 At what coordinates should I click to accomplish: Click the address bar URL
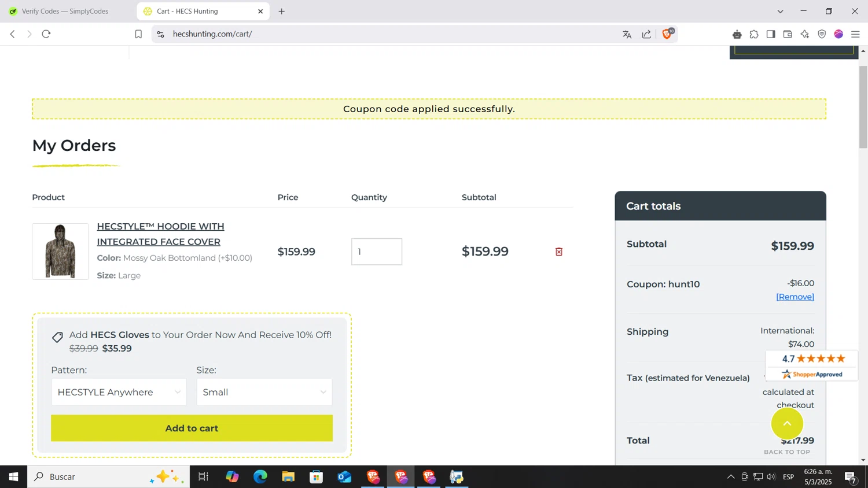pyautogui.click(x=212, y=34)
